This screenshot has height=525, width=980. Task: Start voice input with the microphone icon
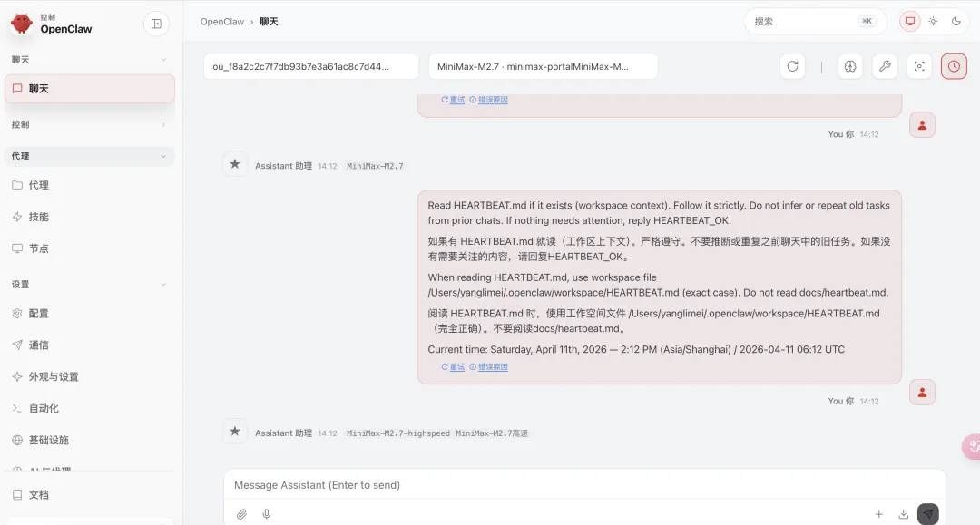[x=267, y=514]
